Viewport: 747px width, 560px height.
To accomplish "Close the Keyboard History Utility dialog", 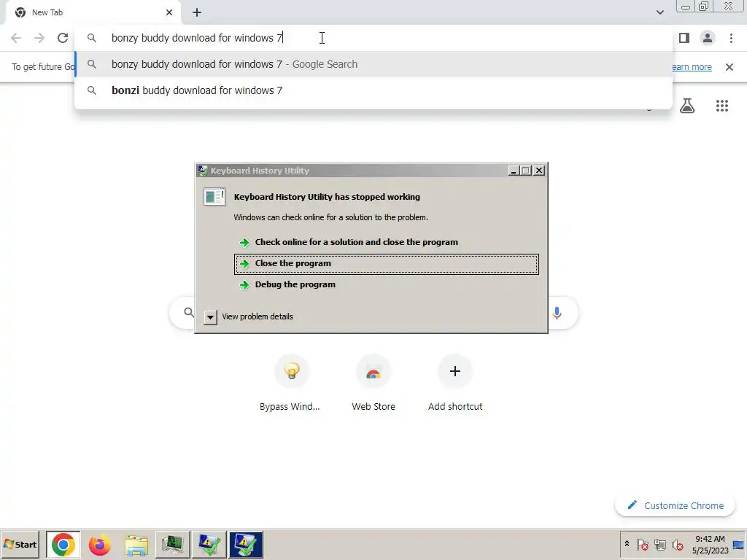I will coord(539,171).
